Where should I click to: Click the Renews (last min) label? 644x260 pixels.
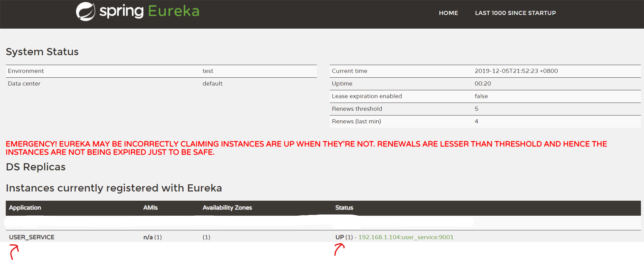[x=356, y=121]
